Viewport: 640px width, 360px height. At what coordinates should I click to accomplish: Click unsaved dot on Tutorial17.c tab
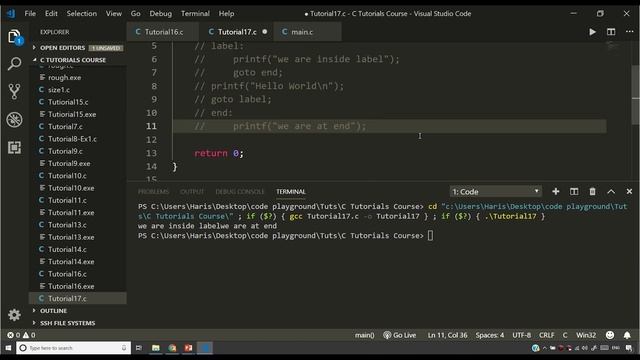coord(264,32)
